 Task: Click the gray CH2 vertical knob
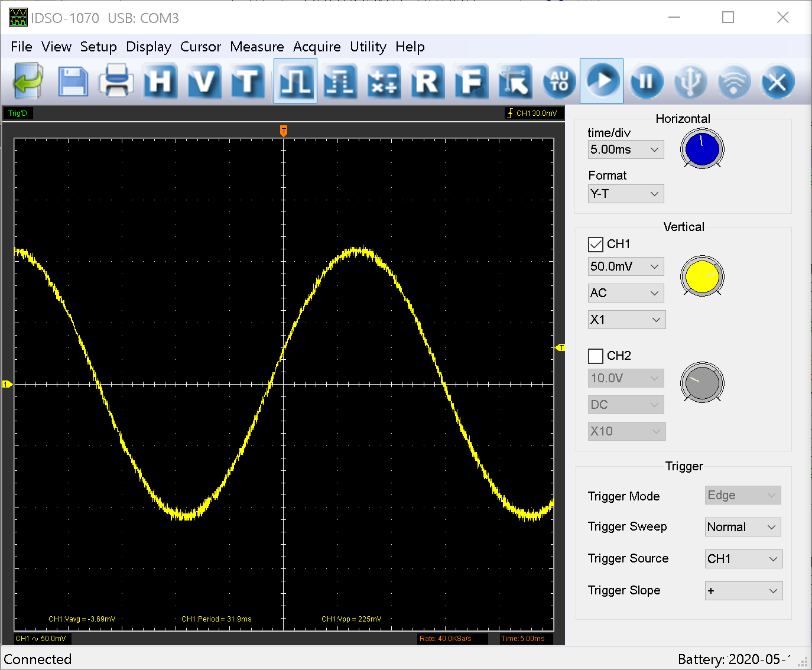point(702,382)
